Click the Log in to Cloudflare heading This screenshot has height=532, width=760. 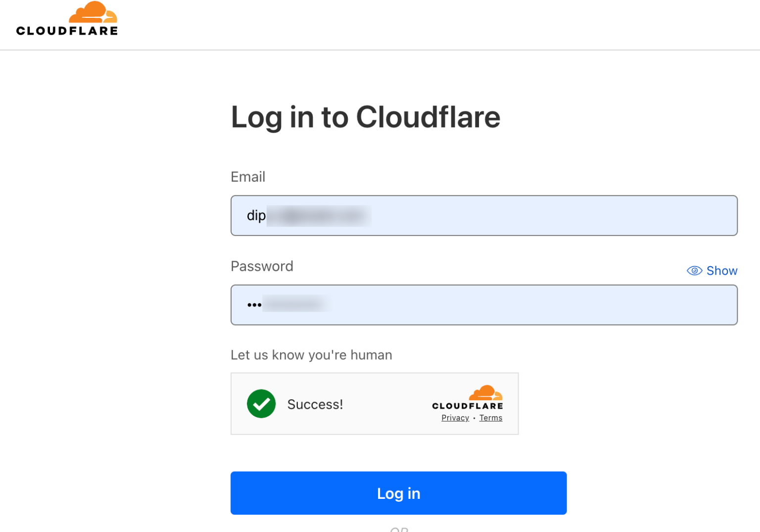(x=366, y=117)
